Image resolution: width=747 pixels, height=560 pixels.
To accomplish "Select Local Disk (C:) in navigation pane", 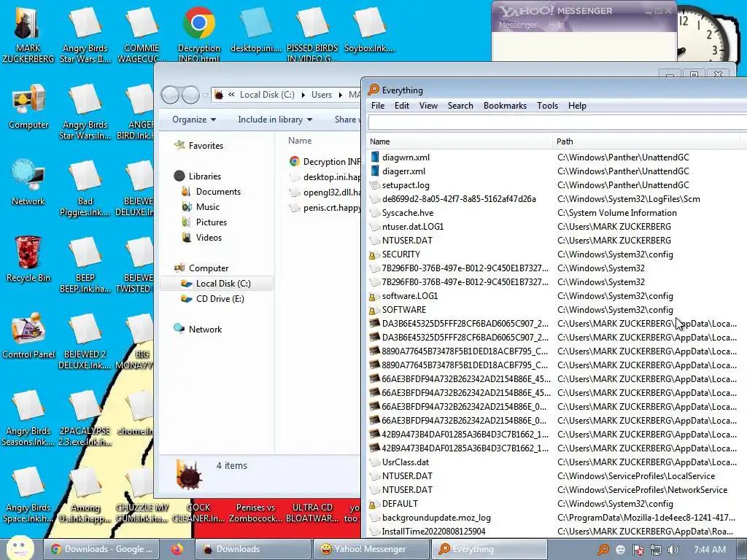I will click(x=217, y=284).
